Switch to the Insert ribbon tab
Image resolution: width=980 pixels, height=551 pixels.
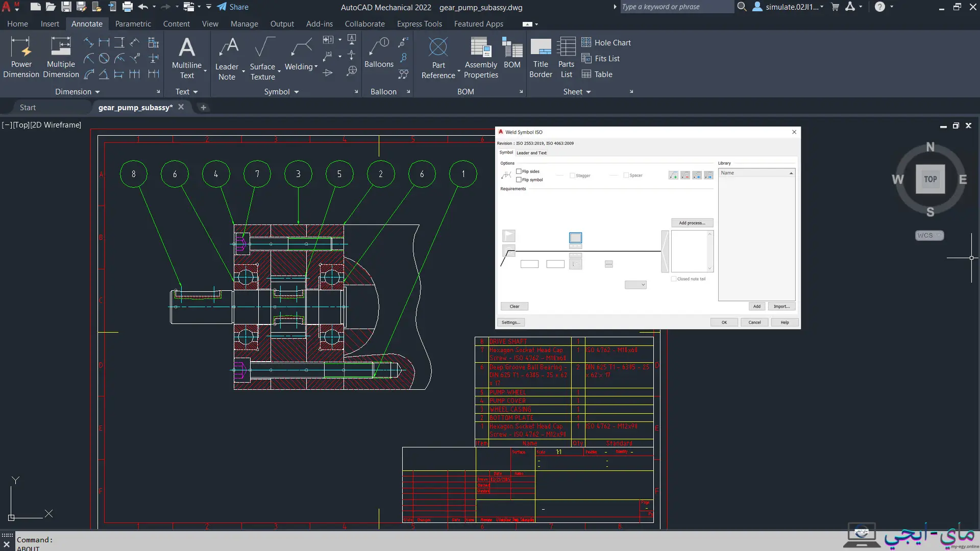tap(50, 24)
